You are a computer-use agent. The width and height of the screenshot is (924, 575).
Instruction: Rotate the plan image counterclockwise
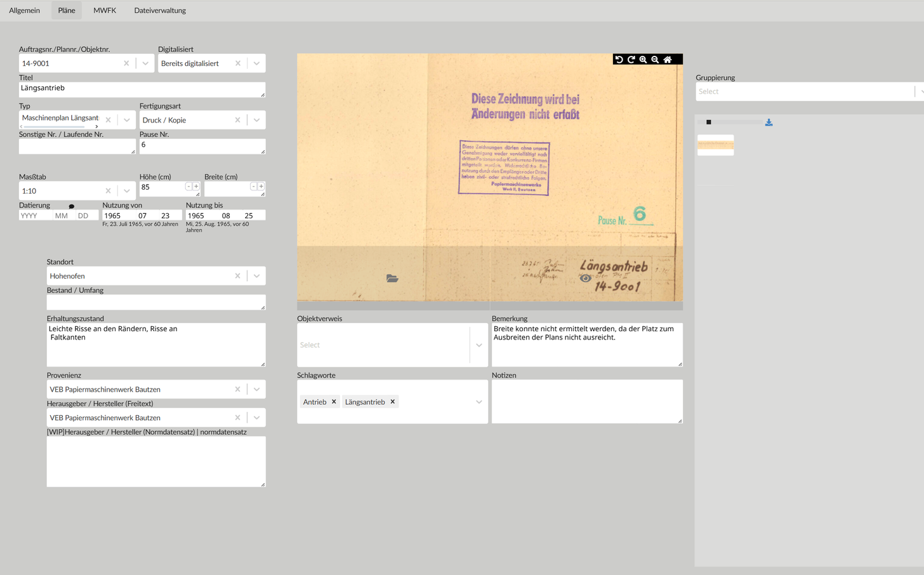coord(619,60)
